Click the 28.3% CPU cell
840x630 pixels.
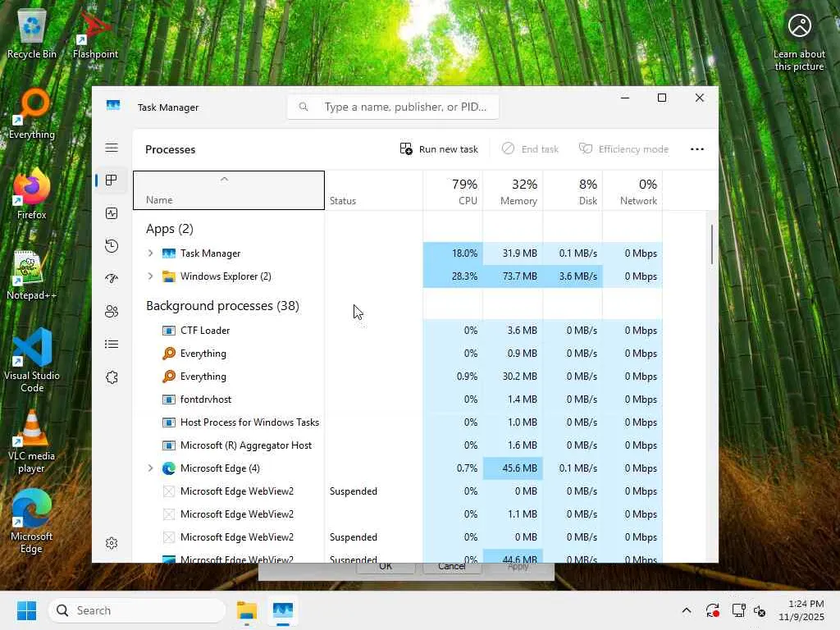click(453, 276)
